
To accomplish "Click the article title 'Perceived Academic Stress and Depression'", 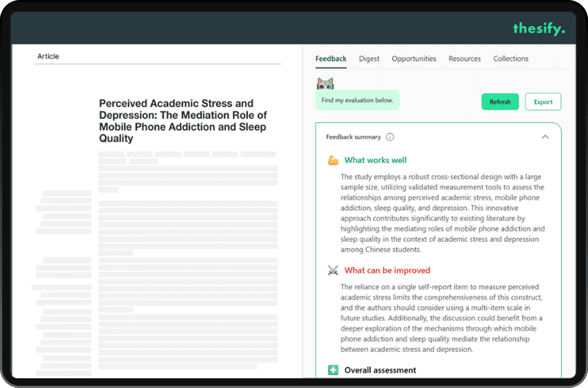I will tap(183, 121).
